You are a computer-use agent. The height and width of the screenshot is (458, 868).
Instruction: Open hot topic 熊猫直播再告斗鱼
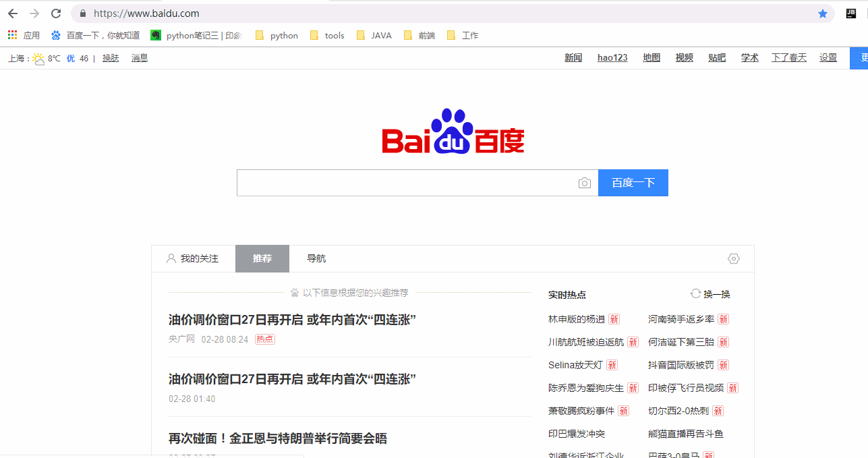pyautogui.click(x=686, y=434)
